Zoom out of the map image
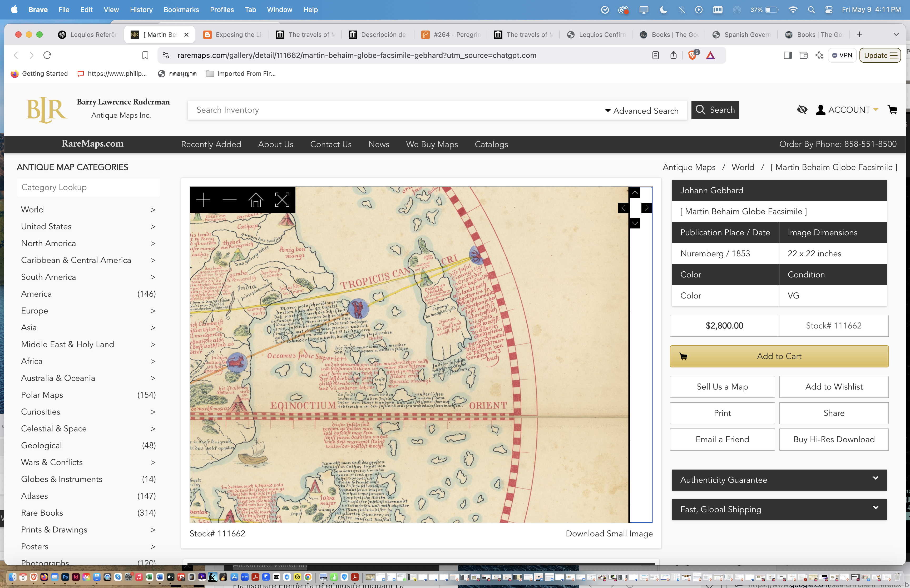Screen dimensions: 910x588 (x=230, y=200)
